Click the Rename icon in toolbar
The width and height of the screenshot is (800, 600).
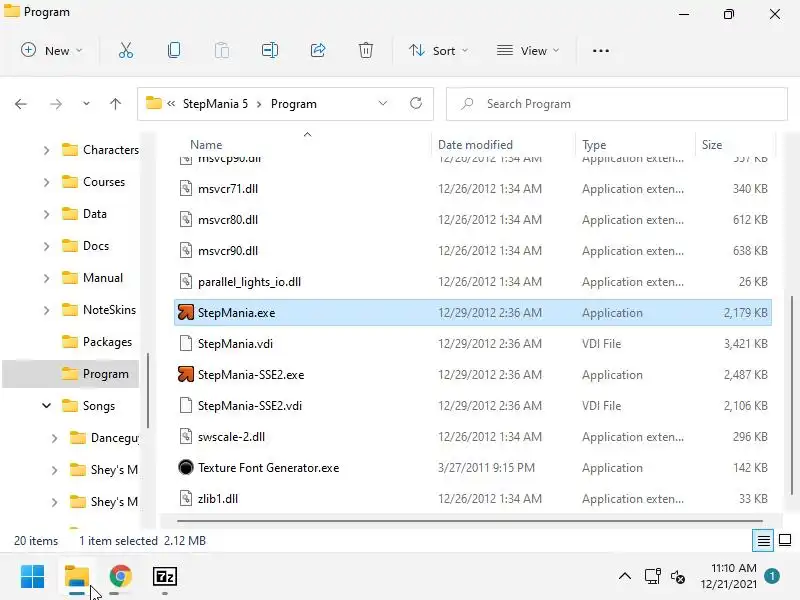[270, 51]
